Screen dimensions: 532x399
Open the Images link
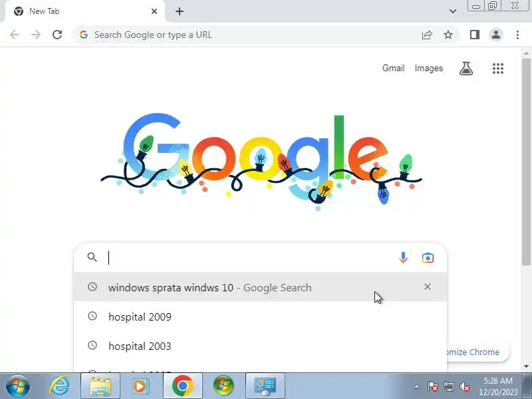coord(428,68)
